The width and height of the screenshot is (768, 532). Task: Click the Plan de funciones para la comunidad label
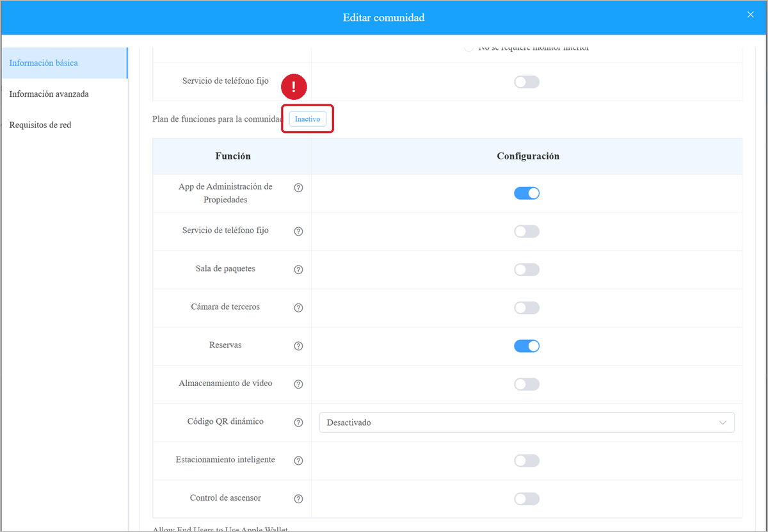218,119
